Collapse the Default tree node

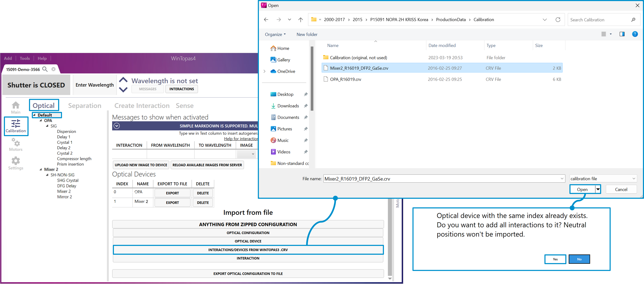[34, 115]
